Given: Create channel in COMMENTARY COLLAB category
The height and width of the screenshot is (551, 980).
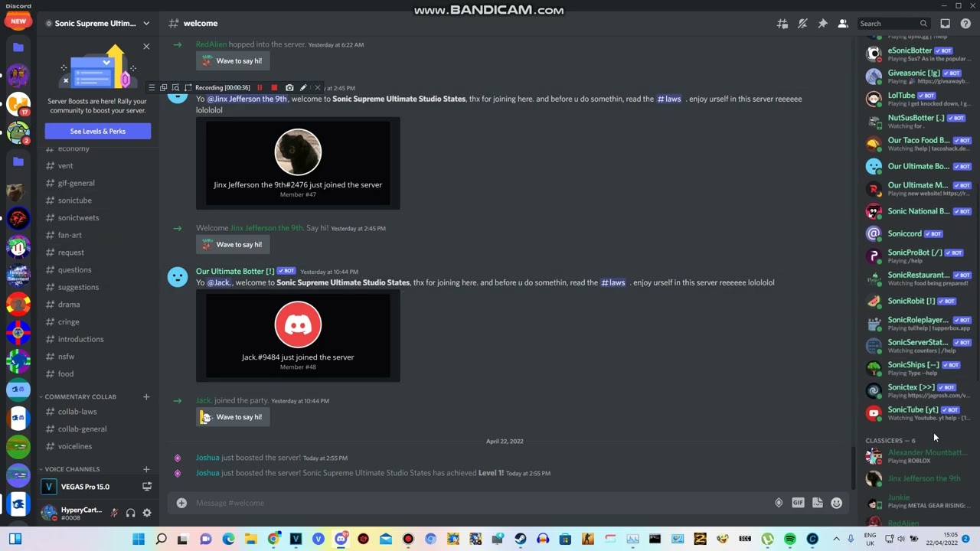Looking at the screenshot, I should 146,396.
